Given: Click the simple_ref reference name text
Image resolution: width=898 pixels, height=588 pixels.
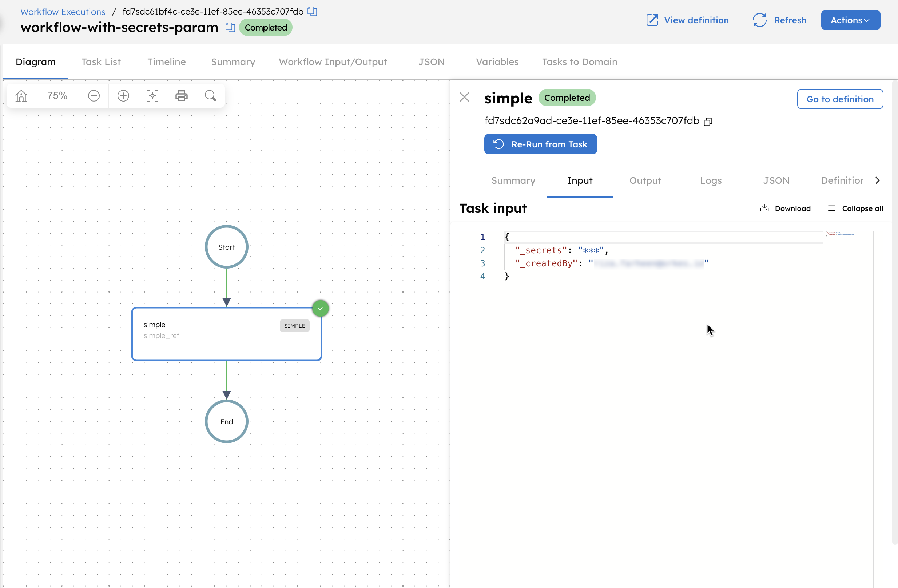Looking at the screenshot, I should coord(161,335).
